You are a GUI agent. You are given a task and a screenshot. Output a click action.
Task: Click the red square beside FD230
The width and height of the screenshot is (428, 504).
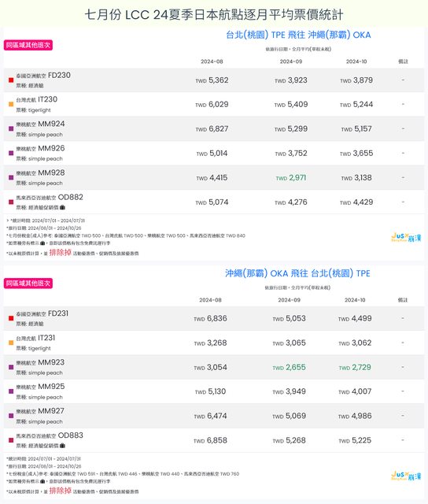pyautogui.click(x=11, y=80)
